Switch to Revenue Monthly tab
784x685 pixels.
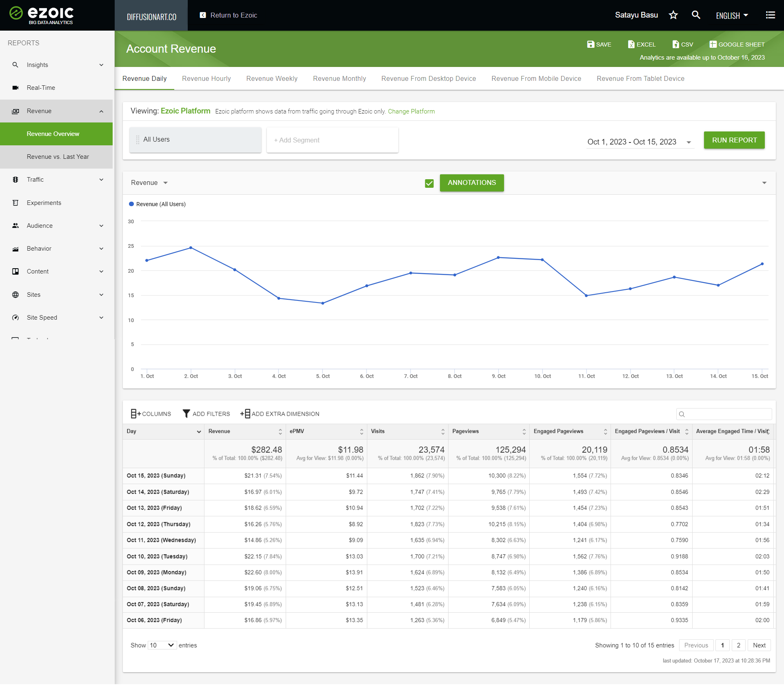coord(340,78)
